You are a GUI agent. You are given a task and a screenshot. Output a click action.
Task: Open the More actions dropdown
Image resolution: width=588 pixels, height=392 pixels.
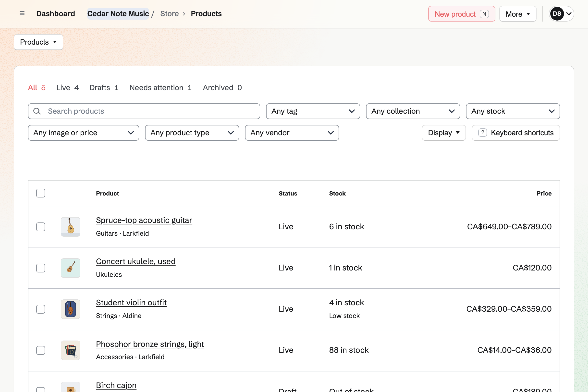click(x=518, y=14)
